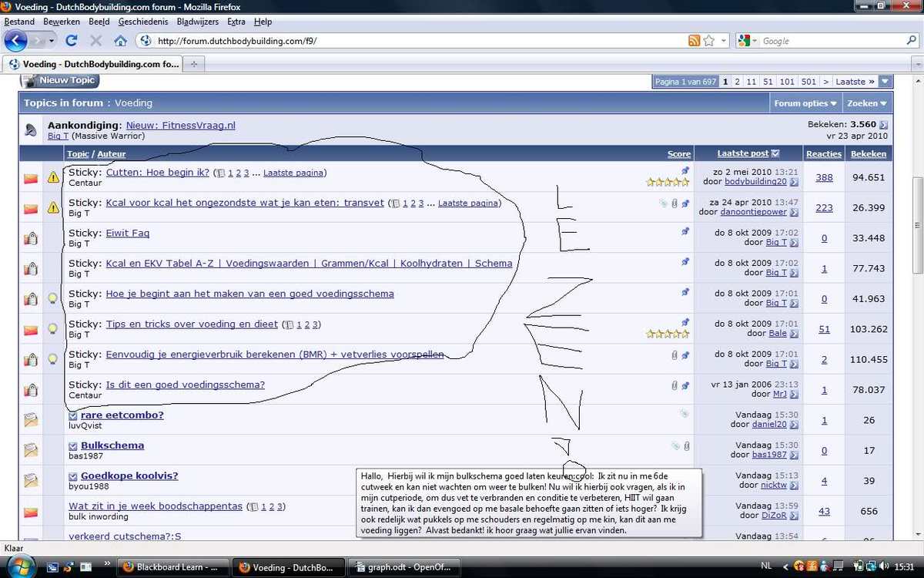The height and width of the screenshot is (578, 924).
Task: Click first-unread icon beside 'Bulkschema'
Action: tap(73, 446)
